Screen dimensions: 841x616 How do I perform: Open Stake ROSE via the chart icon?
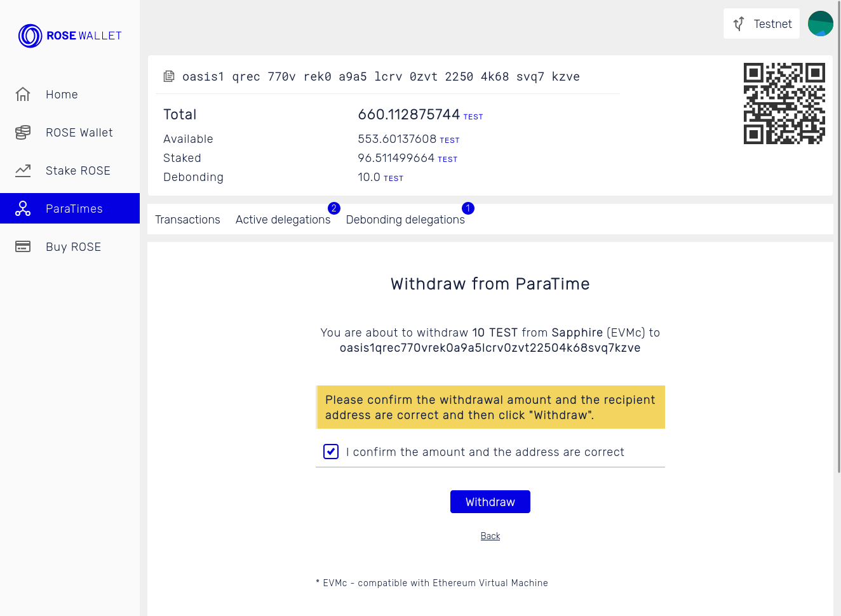point(23,170)
